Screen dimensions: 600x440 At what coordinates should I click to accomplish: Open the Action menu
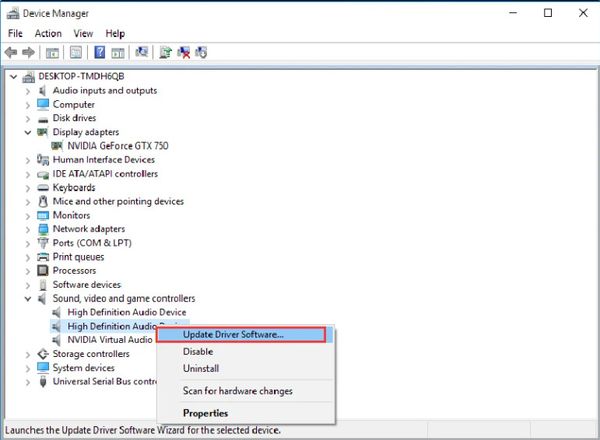pyautogui.click(x=48, y=33)
